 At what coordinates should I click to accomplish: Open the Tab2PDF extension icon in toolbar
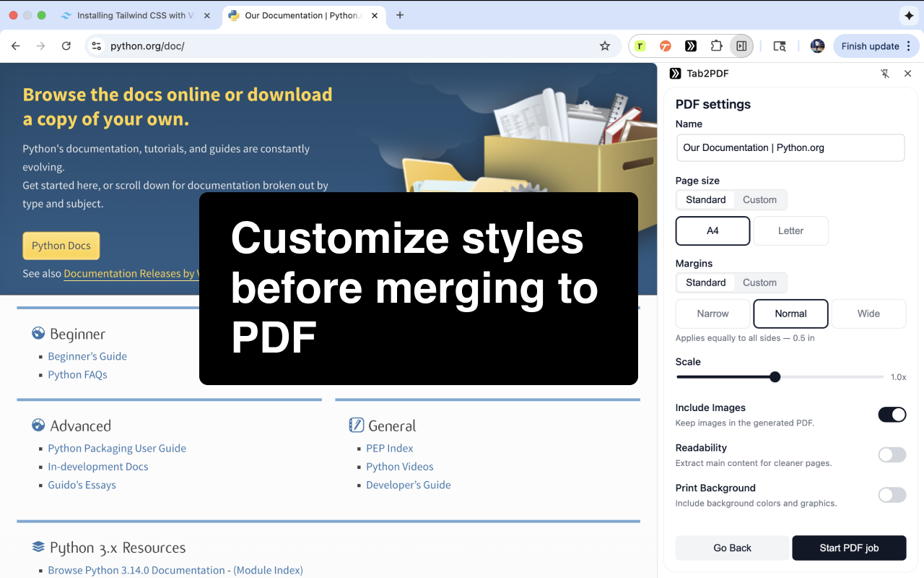pos(691,46)
